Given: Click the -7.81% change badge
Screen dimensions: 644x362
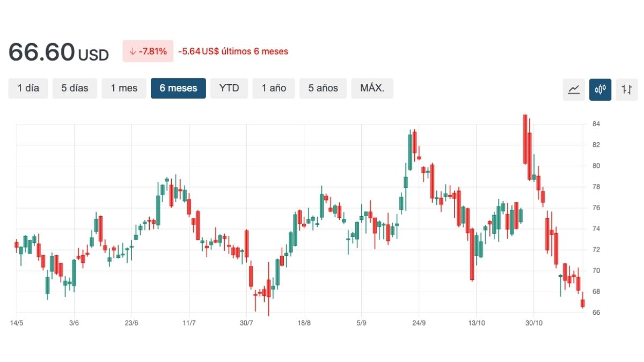Looking at the screenshot, I should coord(148,51).
